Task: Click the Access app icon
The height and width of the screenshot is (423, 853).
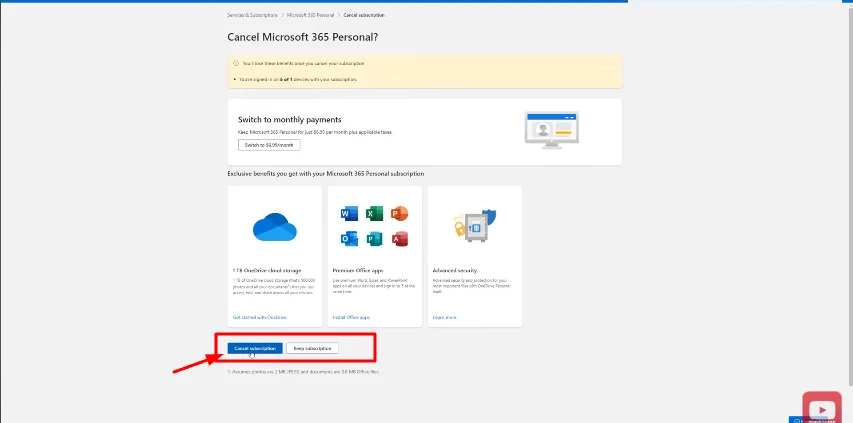Action: (400, 239)
